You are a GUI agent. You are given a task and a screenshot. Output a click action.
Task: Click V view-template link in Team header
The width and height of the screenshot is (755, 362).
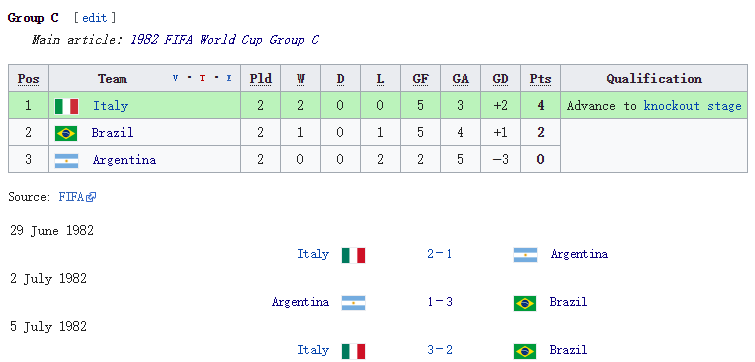click(175, 78)
